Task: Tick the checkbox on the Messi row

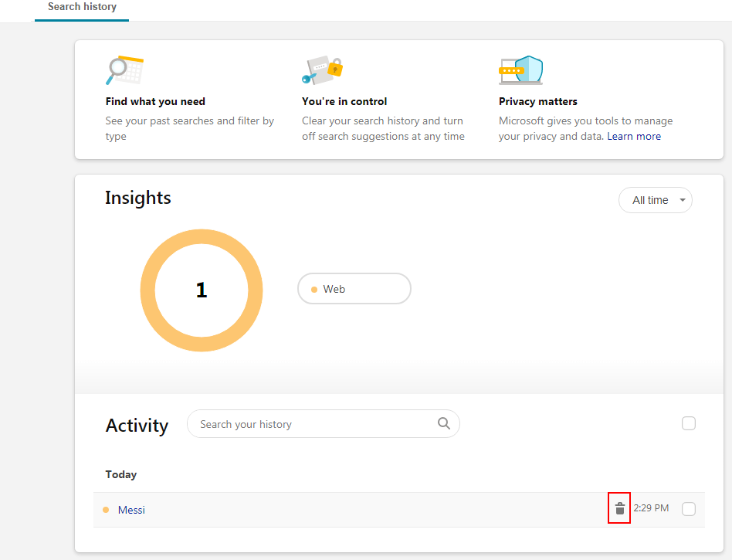Action: 689,508
